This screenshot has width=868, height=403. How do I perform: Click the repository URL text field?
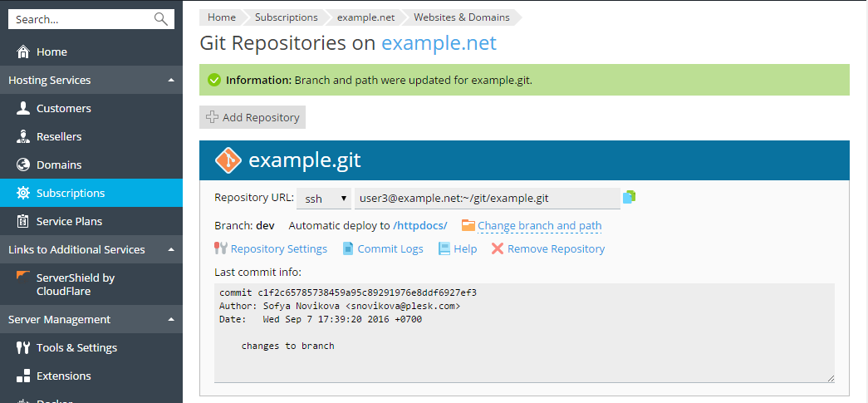click(x=487, y=199)
